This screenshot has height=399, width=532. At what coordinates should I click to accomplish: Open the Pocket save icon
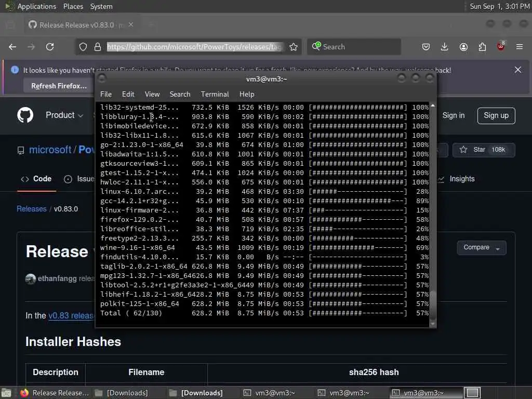click(x=426, y=47)
